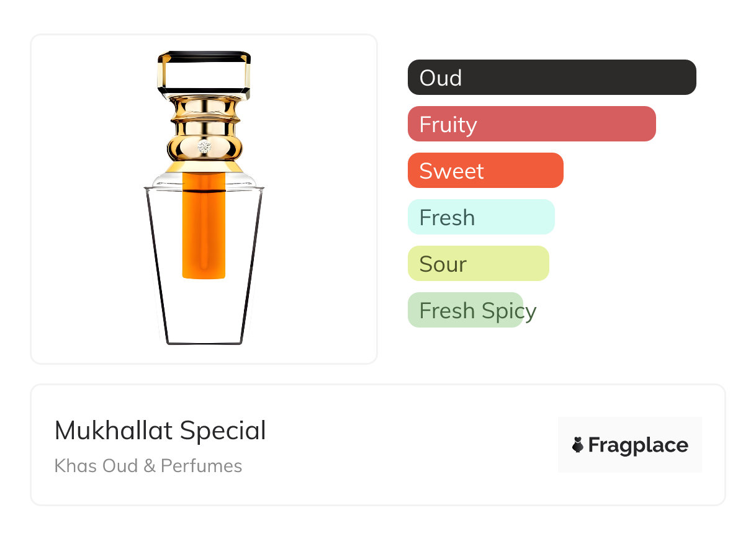756x536 pixels.
Task: Select the yellow-green Sour accord bar
Action: [478, 264]
